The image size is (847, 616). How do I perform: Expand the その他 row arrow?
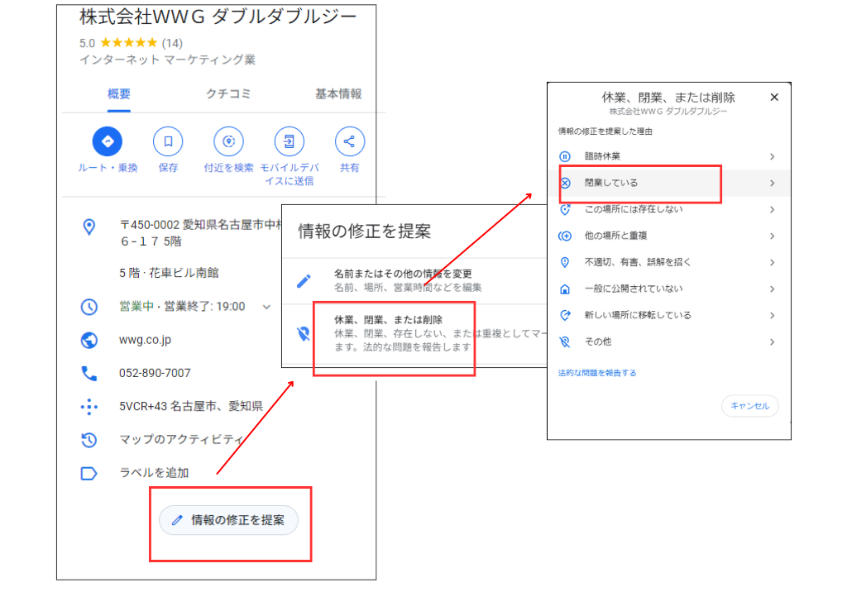pos(772,341)
